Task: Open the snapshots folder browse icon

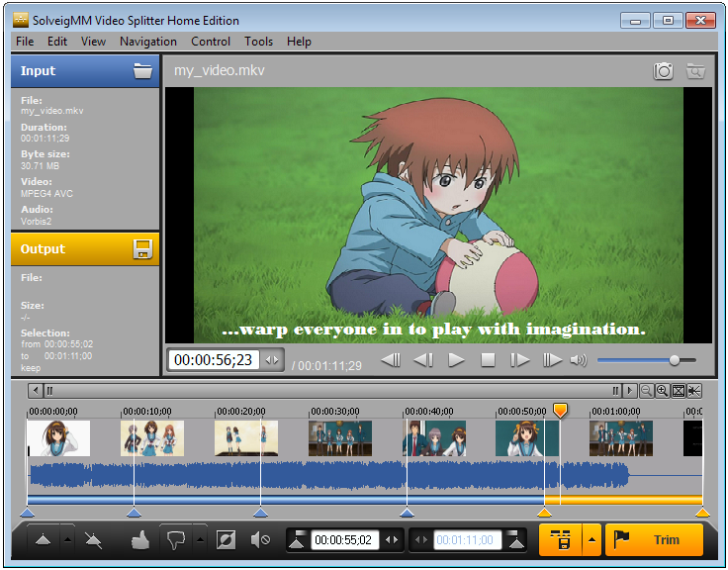Action: click(695, 71)
